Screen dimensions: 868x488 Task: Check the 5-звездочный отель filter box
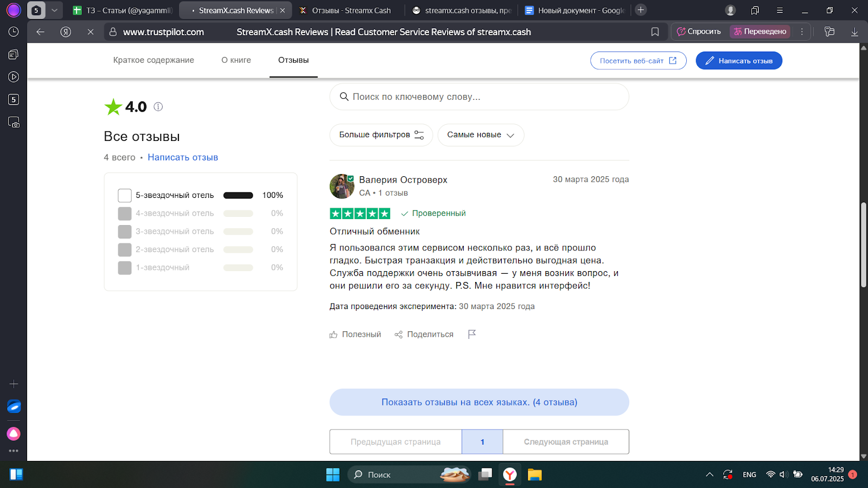(x=125, y=195)
